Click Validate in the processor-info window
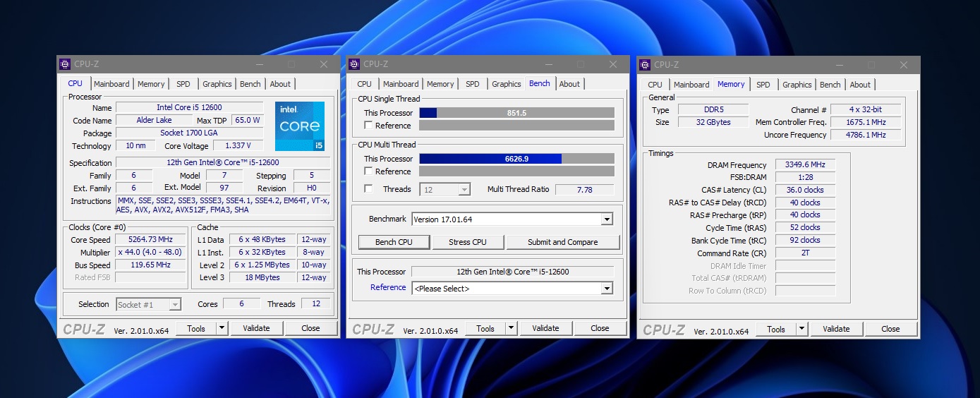Image resolution: width=980 pixels, height=398 pixels. tap(256, 327)
